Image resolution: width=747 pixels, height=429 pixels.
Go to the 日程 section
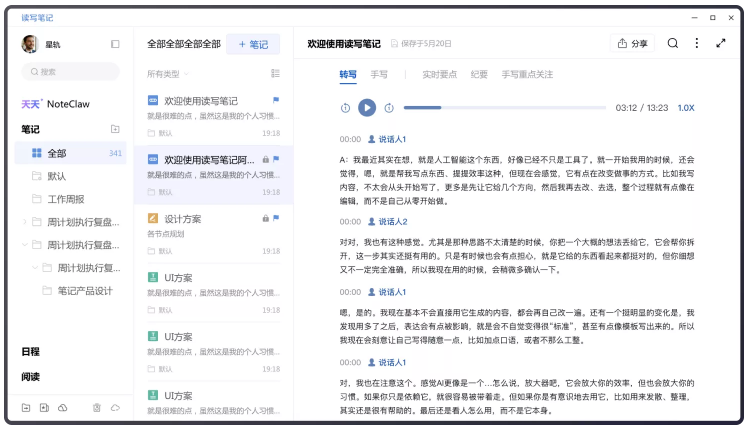[x=30, y=351]
